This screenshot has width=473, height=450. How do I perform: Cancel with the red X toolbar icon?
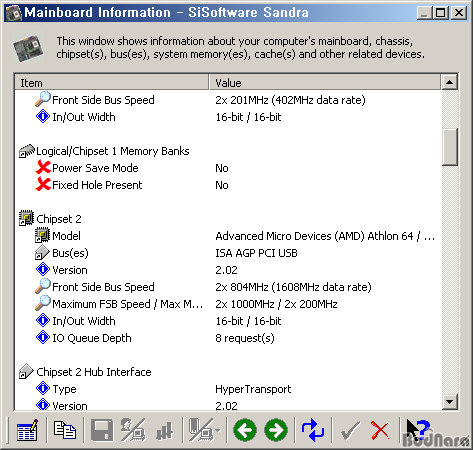click(x=380, y=430)
